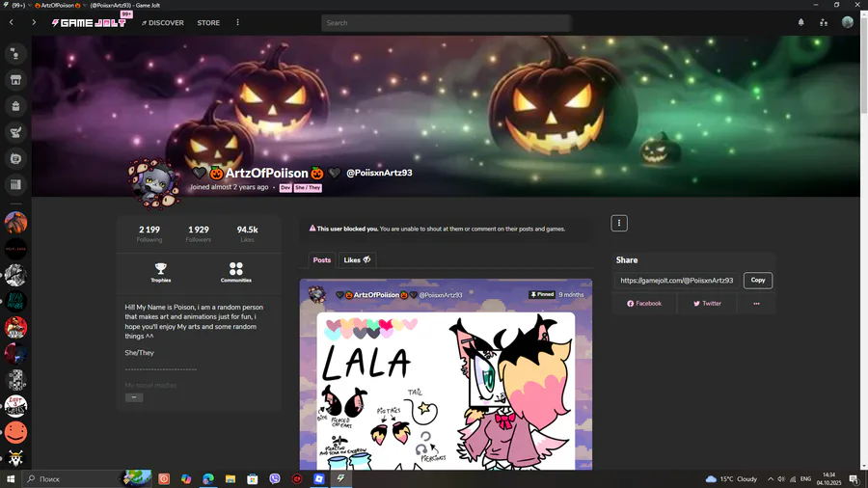Open the Copilot icon in the taskbar

(x=186, y=478)
